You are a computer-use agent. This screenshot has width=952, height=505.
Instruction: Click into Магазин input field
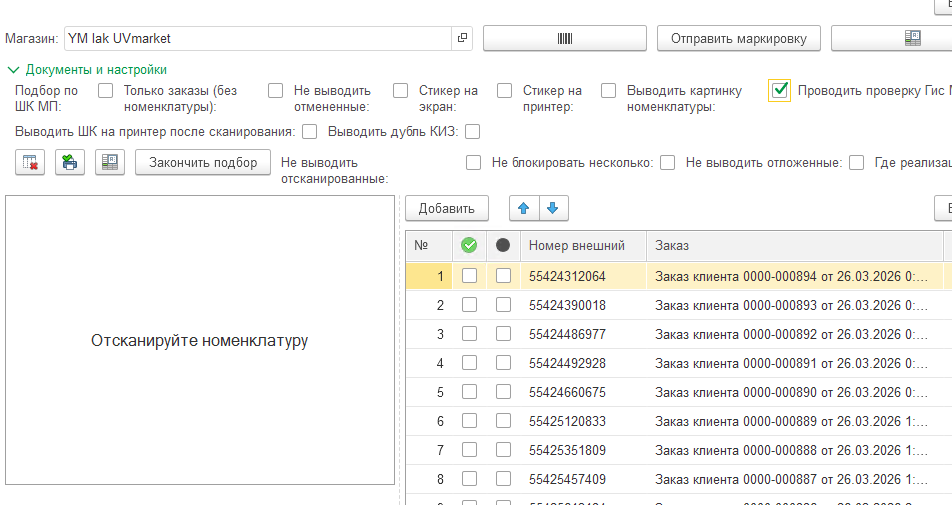(258, 38)
